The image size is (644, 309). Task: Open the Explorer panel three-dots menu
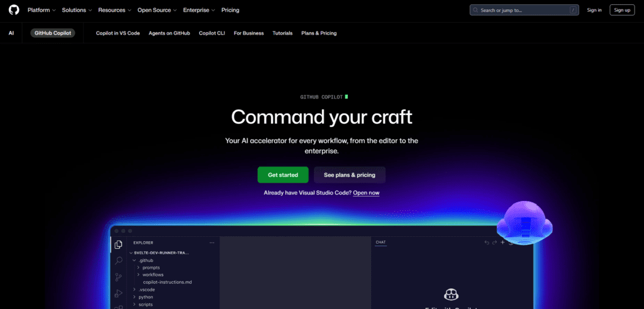[212, 242]
